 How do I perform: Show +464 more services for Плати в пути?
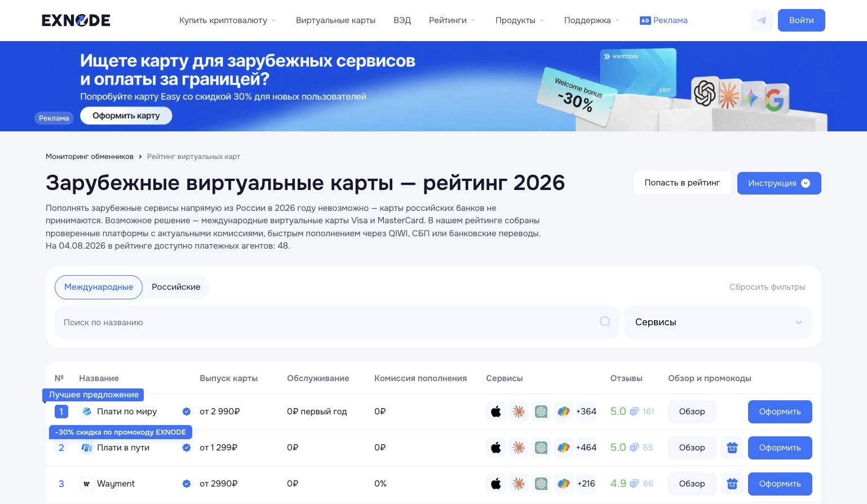[x=586, y=448]
